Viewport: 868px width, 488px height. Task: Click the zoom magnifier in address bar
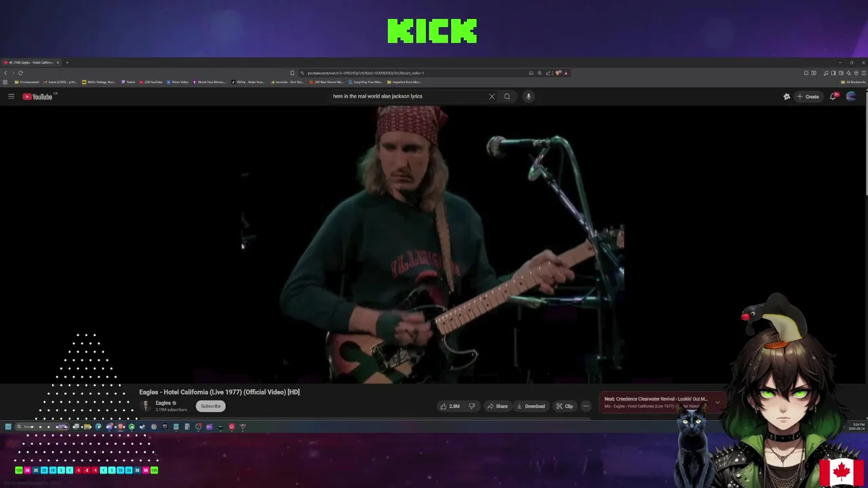click(x=540, y=73)
